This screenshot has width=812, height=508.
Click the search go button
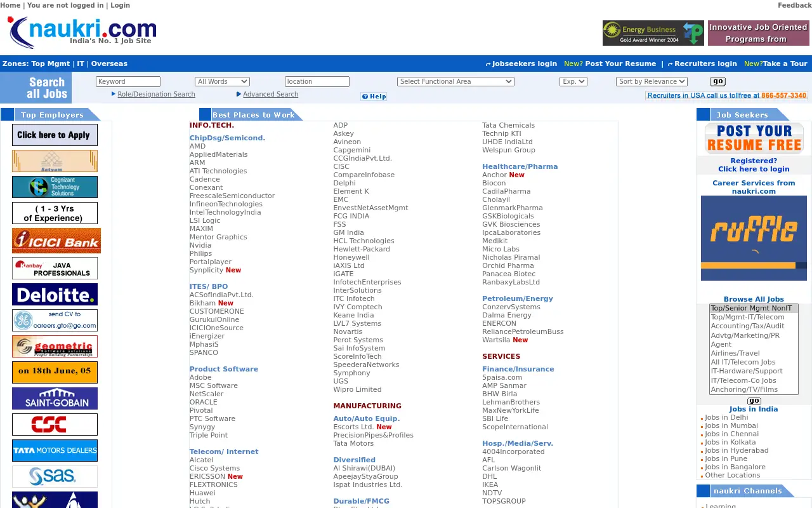[x=717, y=81]
